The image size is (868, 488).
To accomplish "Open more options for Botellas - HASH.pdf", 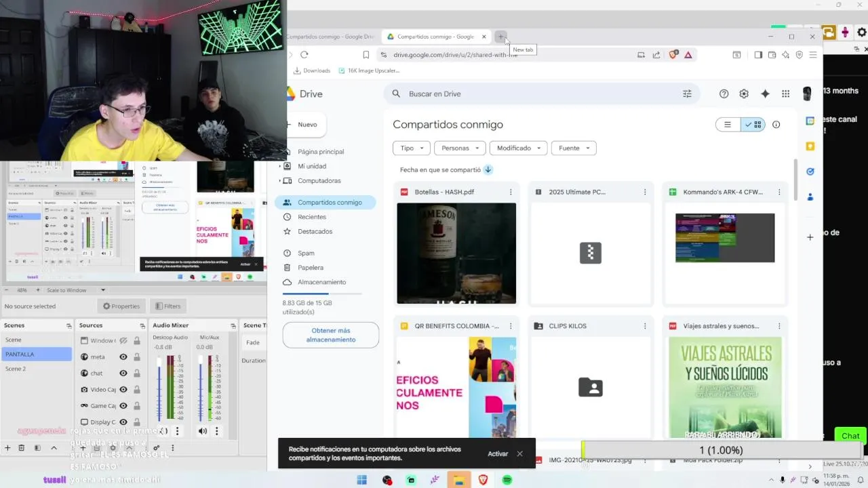I will [511, 192].
